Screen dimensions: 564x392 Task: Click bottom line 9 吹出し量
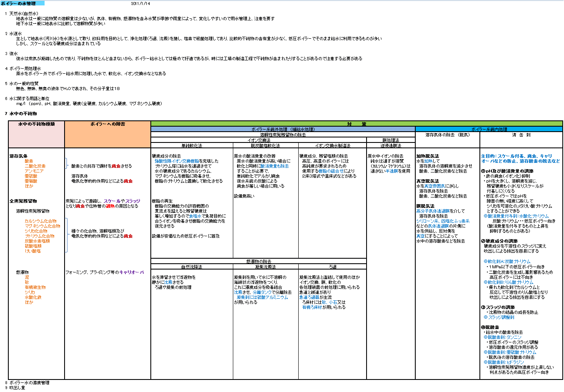tap(15, 388)
